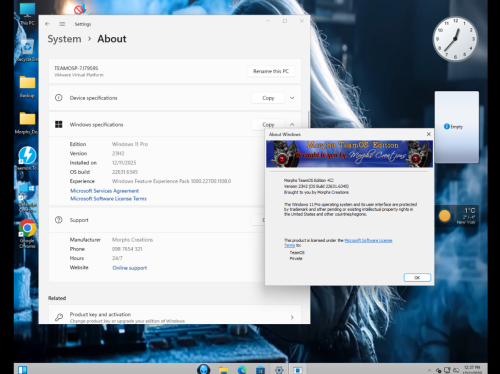
Task: Click the Morphs TeamOS Edition banner
Action: [x=349, y=154]
